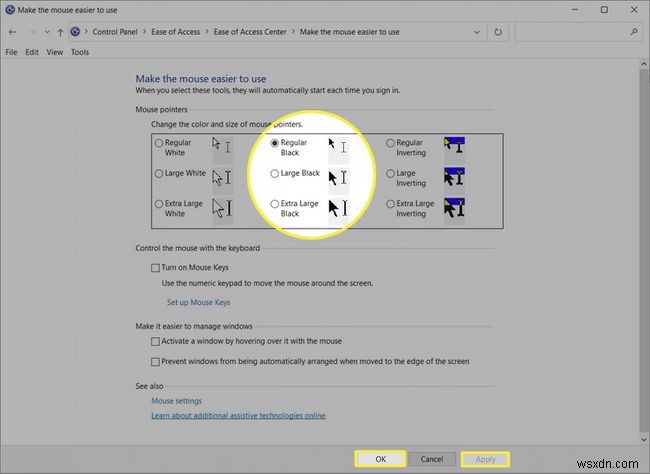
Task: Click the window title bar app icon
Action: tap(10, 10)
